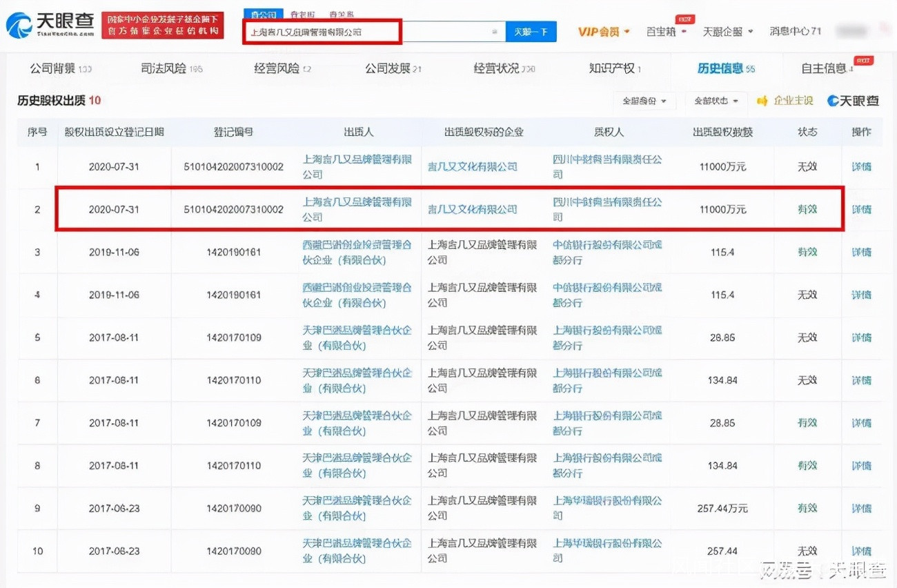Expand the 百宝箱 dropdown menu

tap(665, 31)
